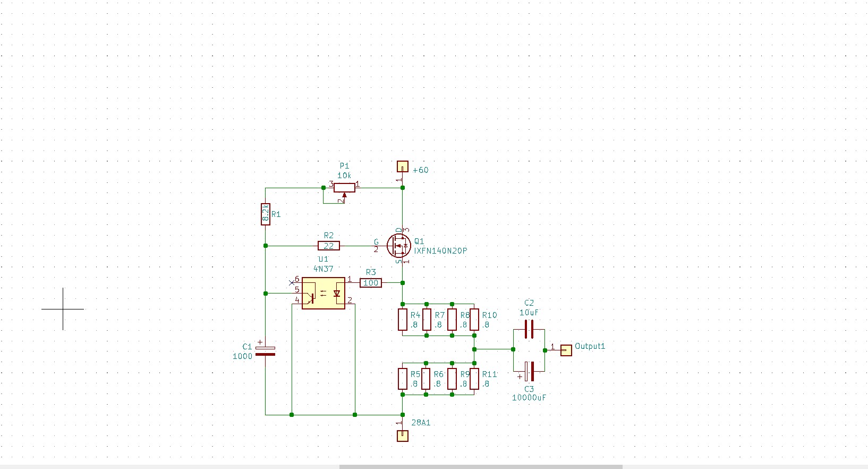This screenshot has width=868, height=469.
Task: Select the R6 resistor symbol
Action: [x=426, y=379]
